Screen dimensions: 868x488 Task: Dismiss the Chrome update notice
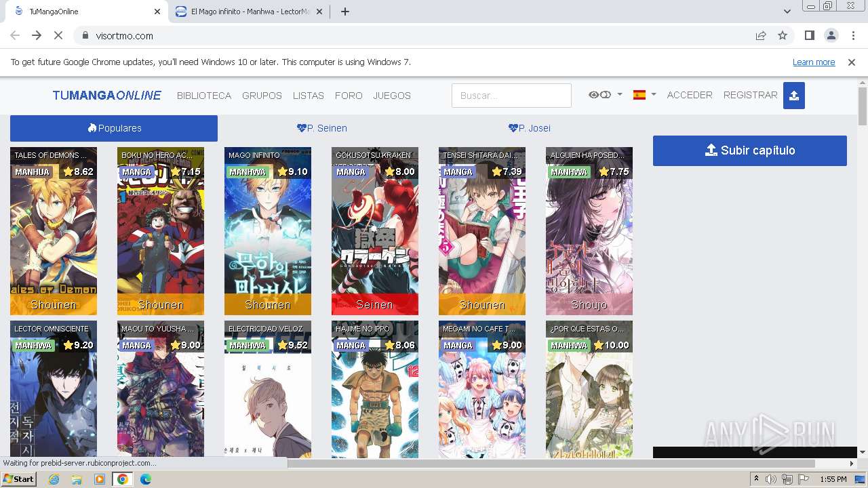coord(852,62)
